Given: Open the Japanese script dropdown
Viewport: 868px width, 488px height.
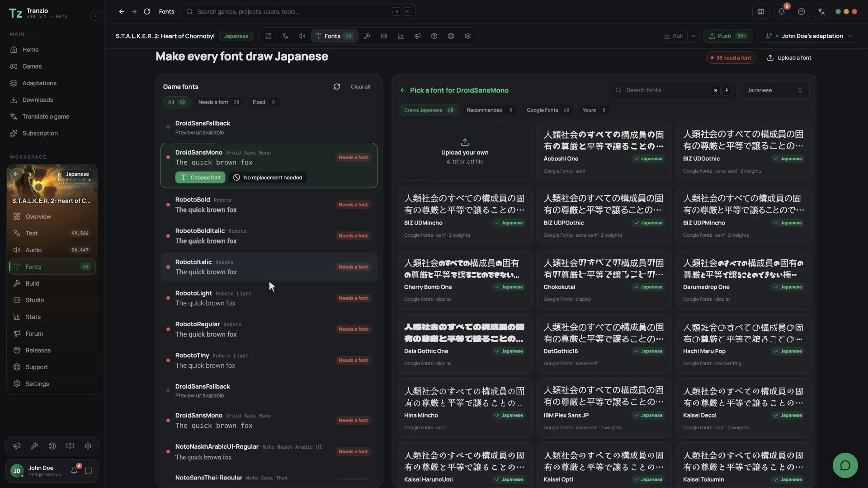Looking at the screenshot, I should pyautogui.click(x=775, y=90).
